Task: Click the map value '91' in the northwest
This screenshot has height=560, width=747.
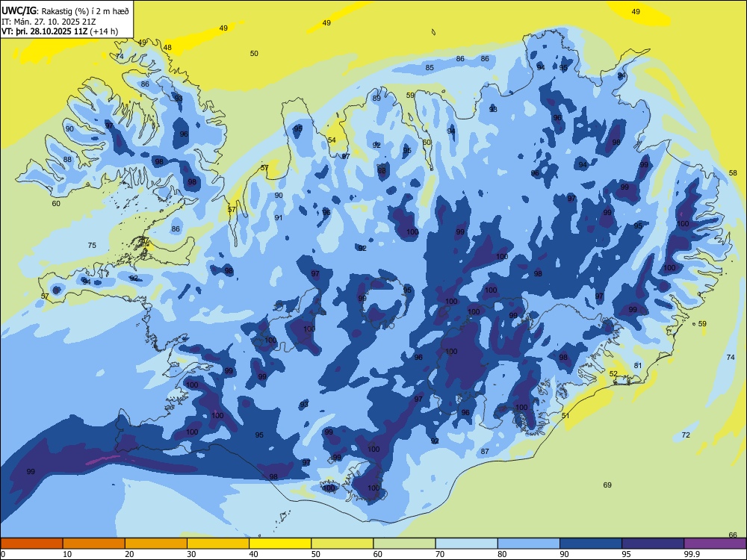Action: pos(279,217)
